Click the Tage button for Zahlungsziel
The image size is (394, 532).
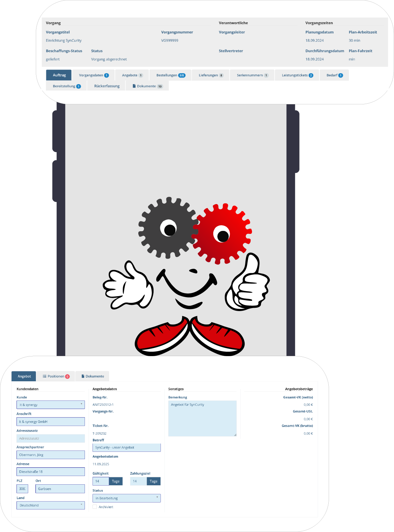154,481
